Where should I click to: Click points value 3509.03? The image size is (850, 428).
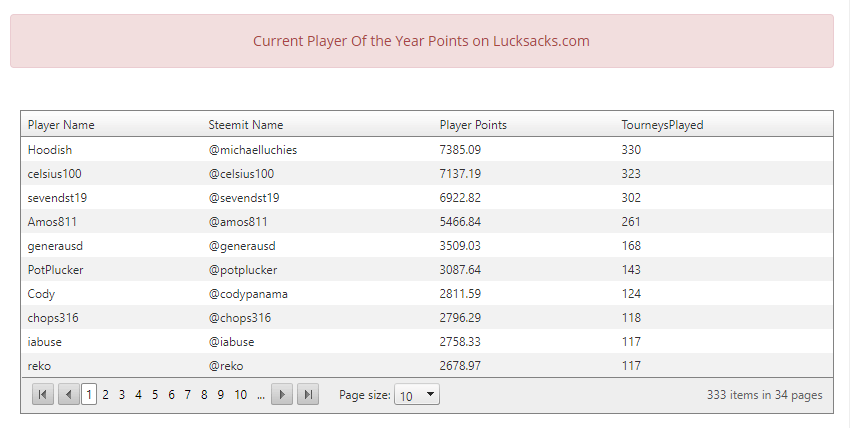pos(460,246)
